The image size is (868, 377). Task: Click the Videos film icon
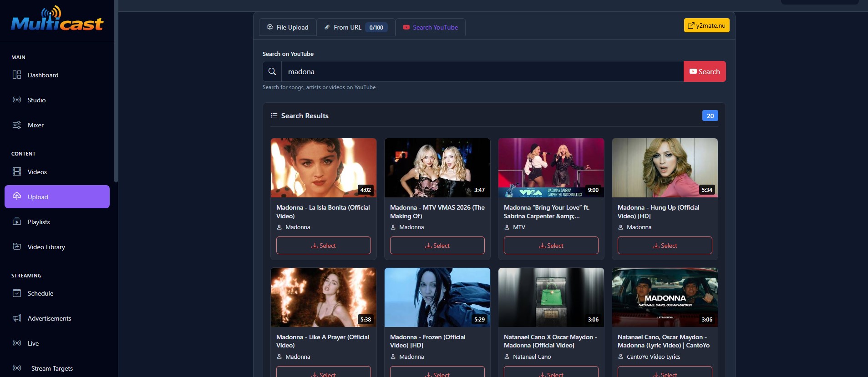[17, 171]
